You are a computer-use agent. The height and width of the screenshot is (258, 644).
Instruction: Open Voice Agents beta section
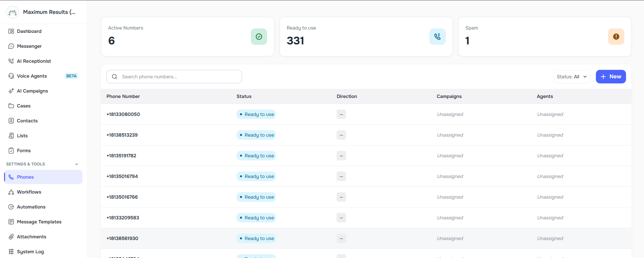[x=43, y=76]
